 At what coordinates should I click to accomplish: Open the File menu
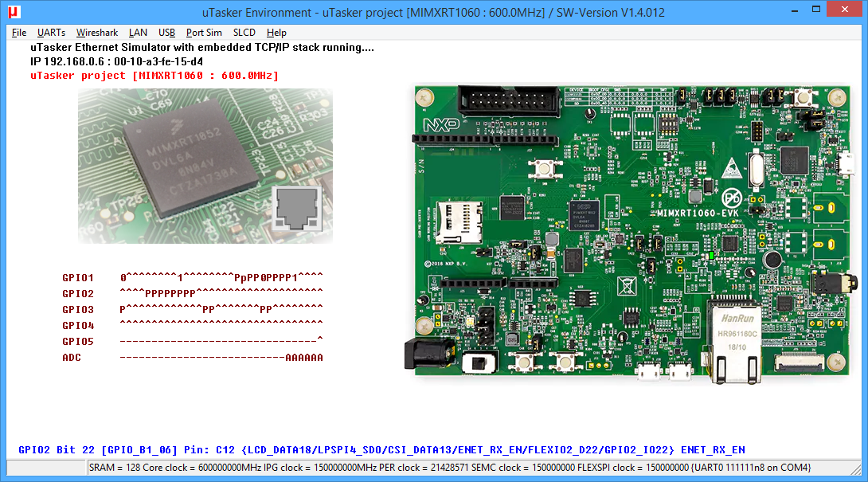(19, 33)
